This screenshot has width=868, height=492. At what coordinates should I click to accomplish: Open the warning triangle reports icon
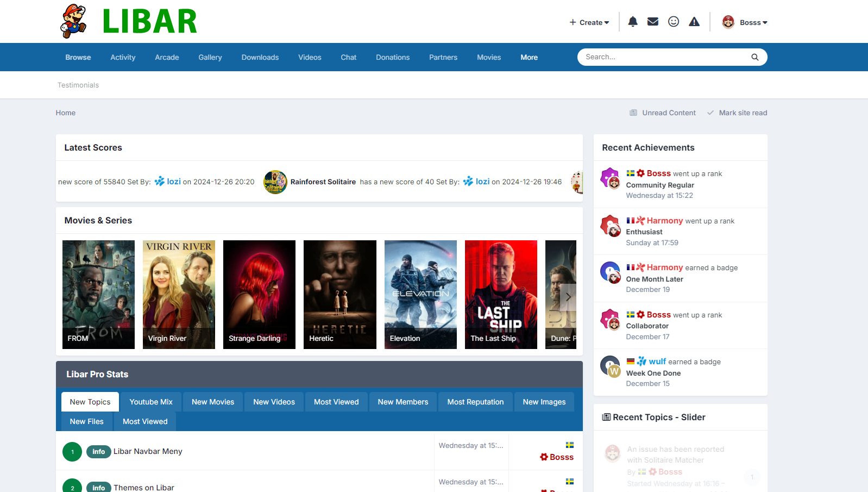click(x=694, y=22)
